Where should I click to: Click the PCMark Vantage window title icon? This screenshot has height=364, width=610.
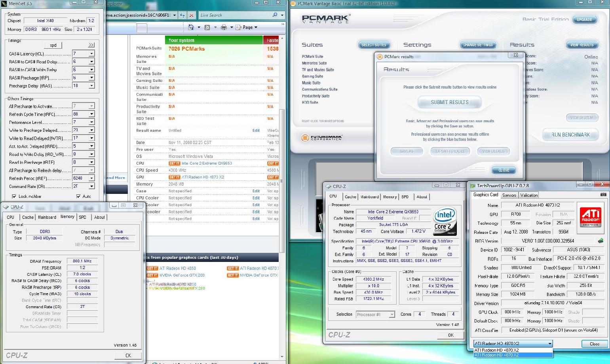click(294, 3)
